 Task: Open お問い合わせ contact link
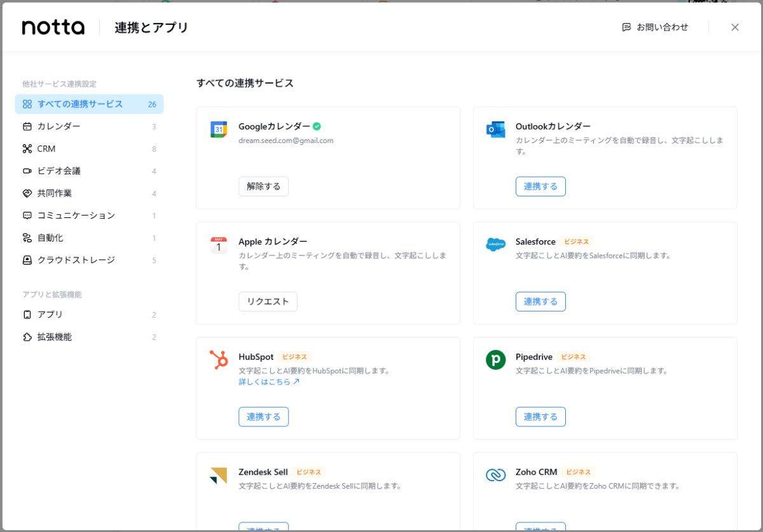(655, 27)
